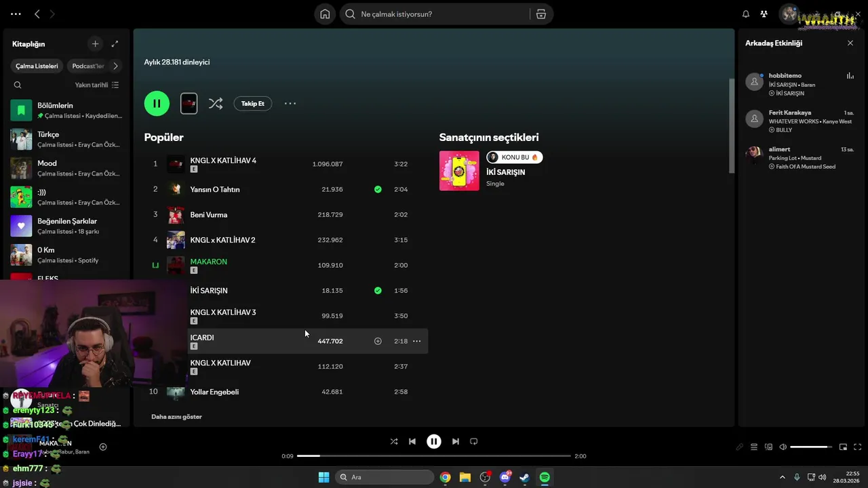The image size is (868, 488).
Task: Open the Friend Activity people icon
Action: (764, 14)
